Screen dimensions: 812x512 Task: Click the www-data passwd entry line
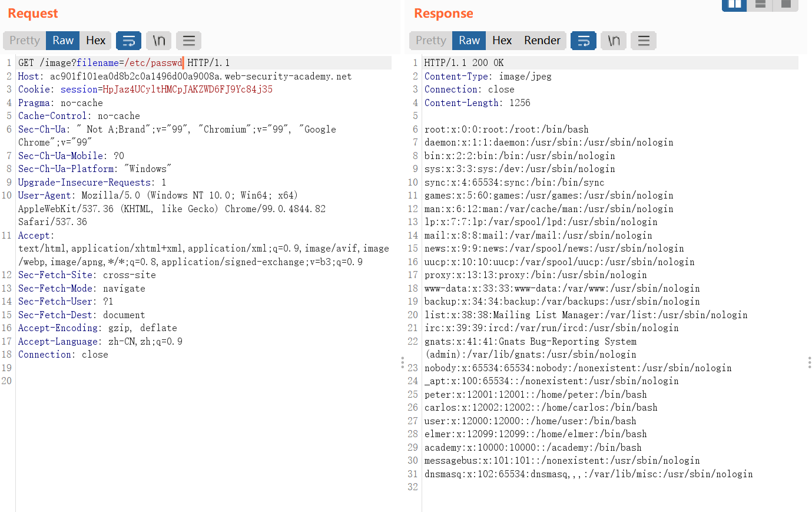tap(562, 288)
